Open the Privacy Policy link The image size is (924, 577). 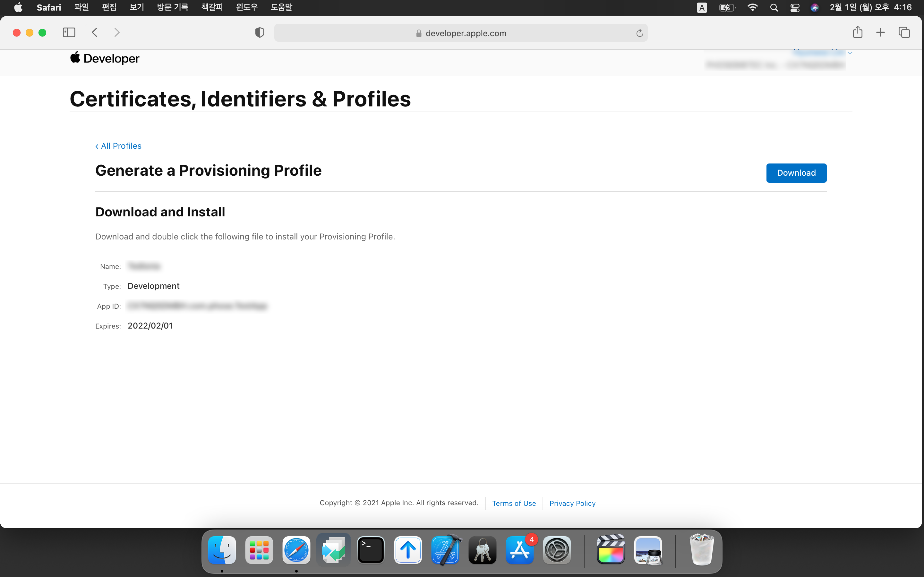point(572,503)
